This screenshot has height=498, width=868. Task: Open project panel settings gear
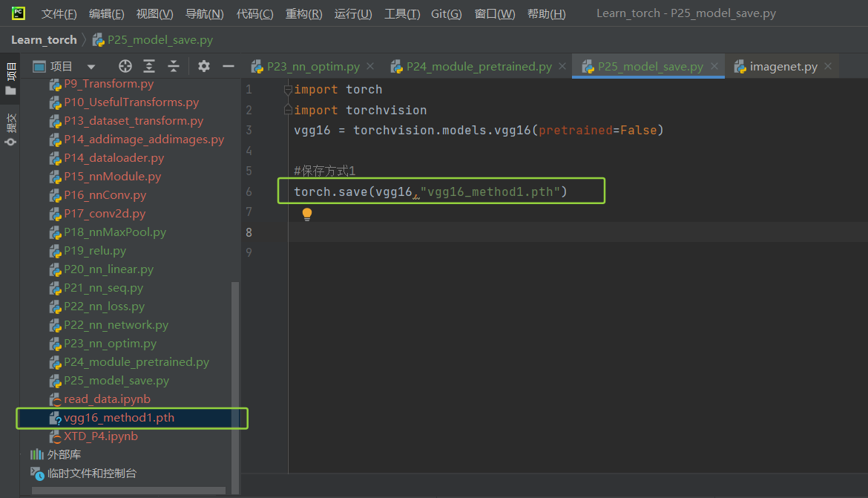coord(204,67)
